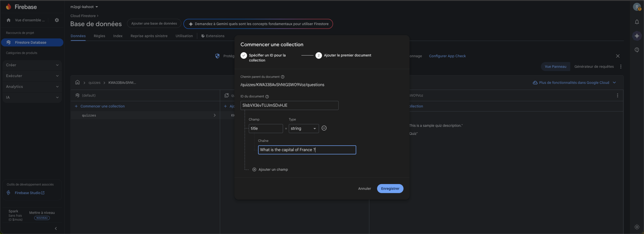Screen dimensions: 644x234
Task: Click the Champ input containing title
Action: [266, 128]
